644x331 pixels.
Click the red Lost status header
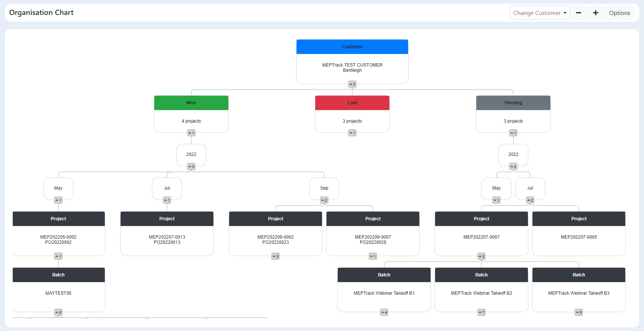click(x=352, y=103)
